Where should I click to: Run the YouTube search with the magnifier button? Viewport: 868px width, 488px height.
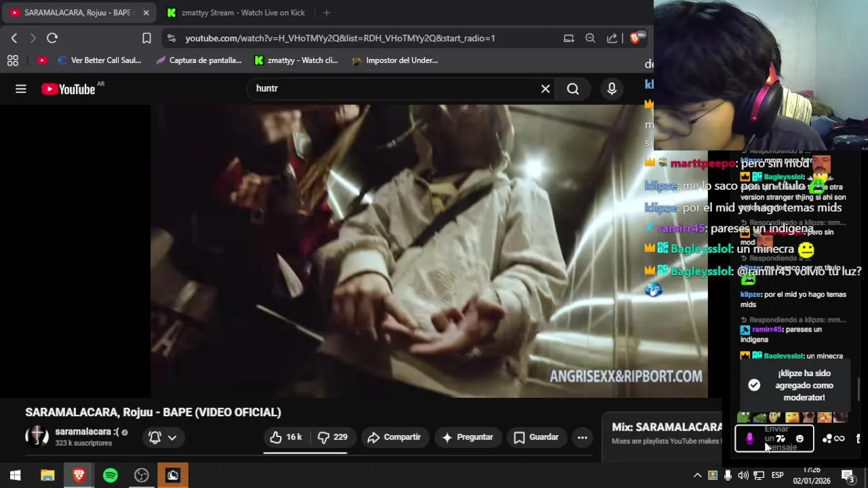coord(573,89)
